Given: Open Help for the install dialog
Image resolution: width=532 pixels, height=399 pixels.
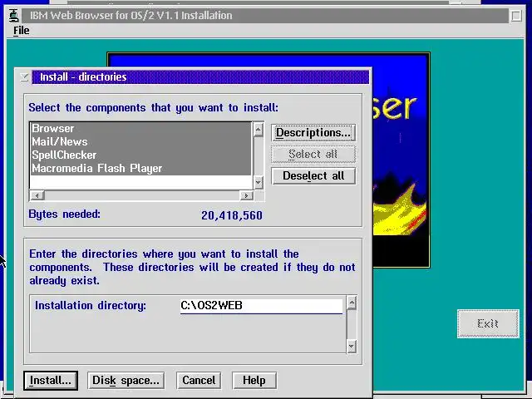Looking at the screenshot, I should point(254,381).
